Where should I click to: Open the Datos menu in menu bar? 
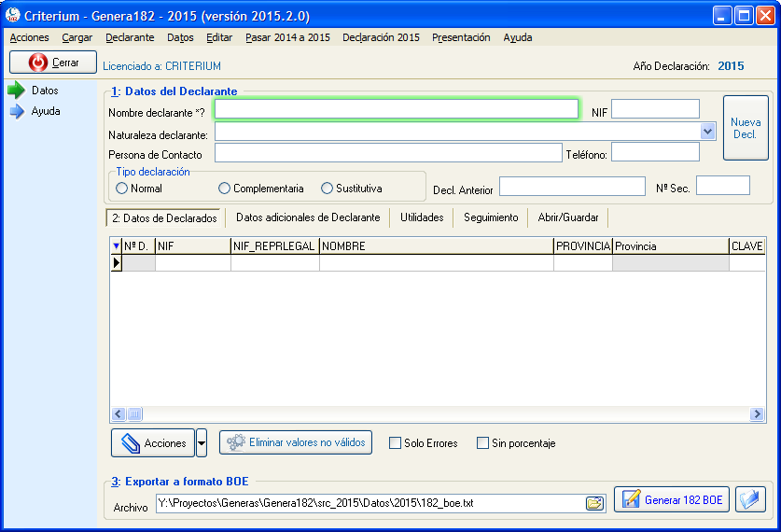click(x=180, y=37)
